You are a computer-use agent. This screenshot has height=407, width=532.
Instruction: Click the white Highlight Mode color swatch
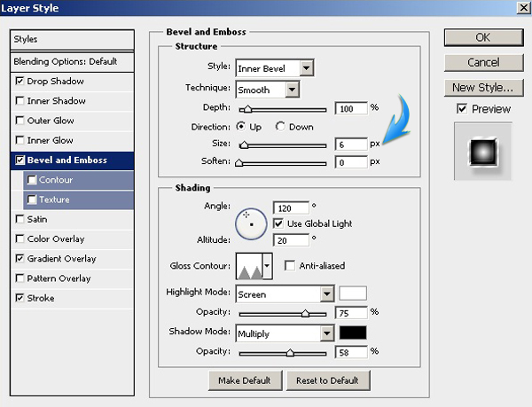point(353,294)
